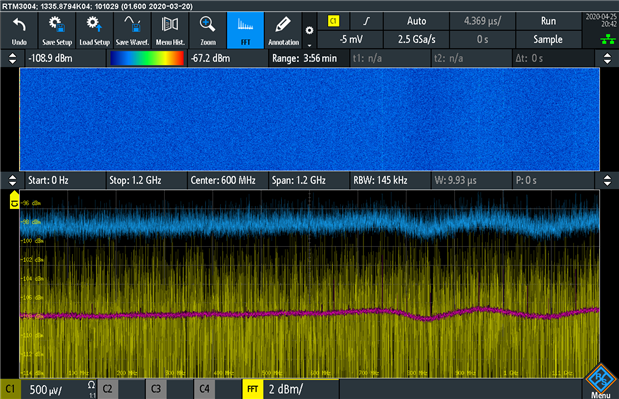Open the 2.5 GSa/s sample rate field
Viewport: 619px width, 399px height.
(x=416, y=39)
